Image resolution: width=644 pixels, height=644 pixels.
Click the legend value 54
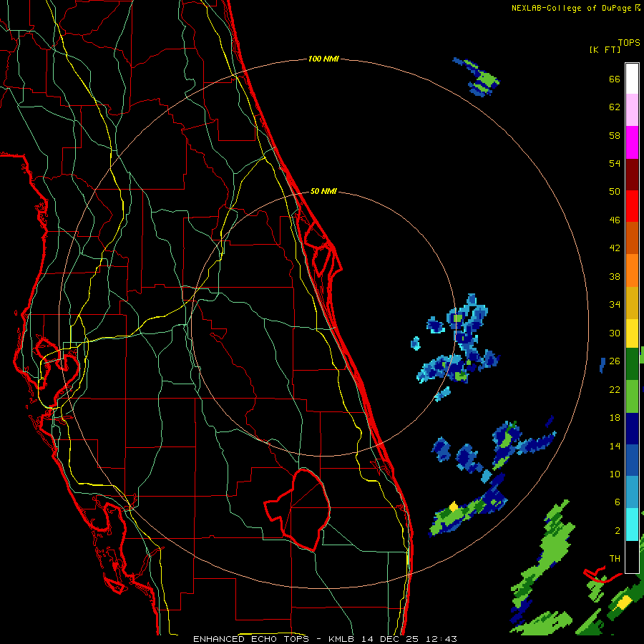(x=615, y=163)
